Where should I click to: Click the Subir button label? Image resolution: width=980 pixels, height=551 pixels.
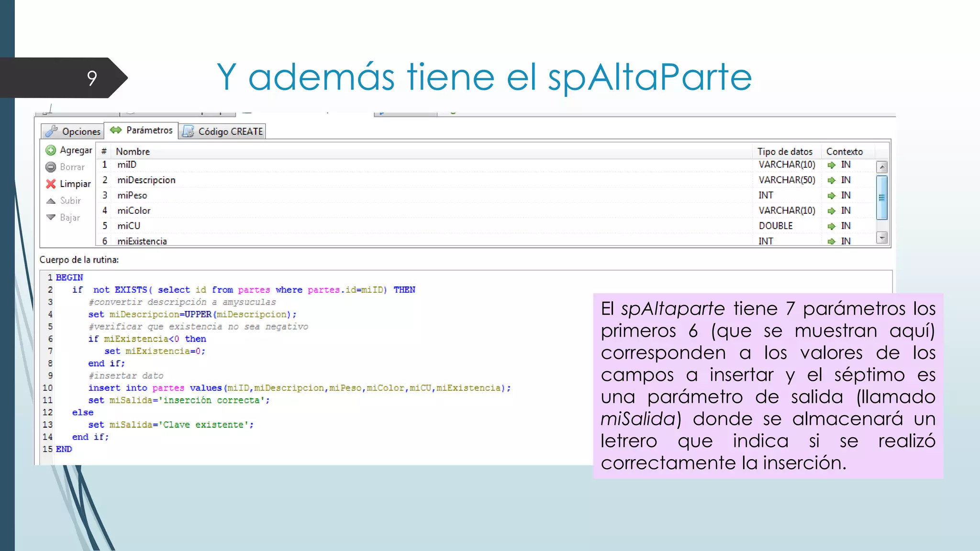70,200
